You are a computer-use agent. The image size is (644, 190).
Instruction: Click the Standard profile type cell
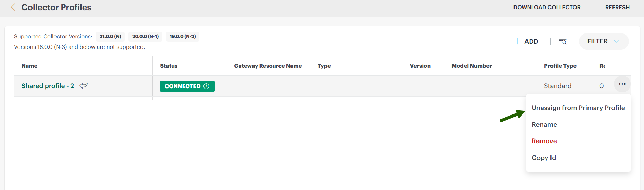click(557, 86)
